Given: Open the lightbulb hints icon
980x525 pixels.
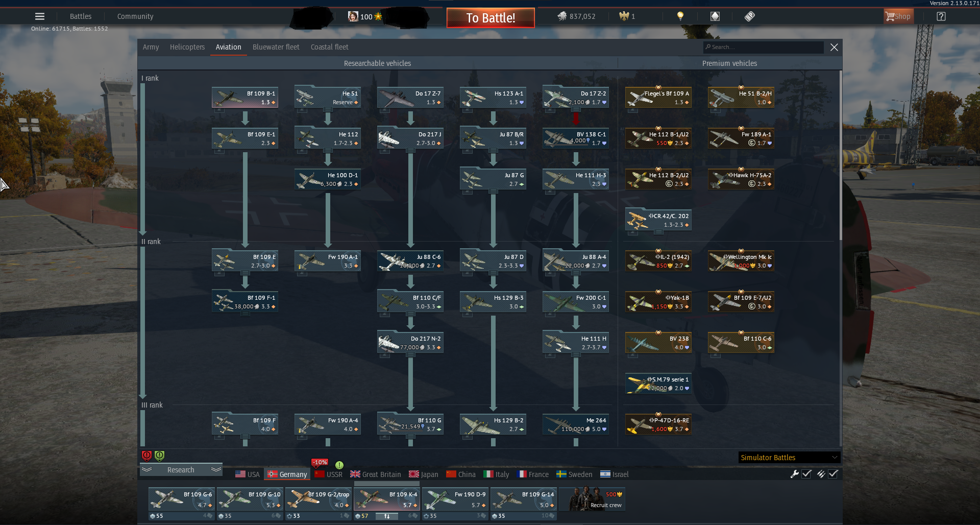Looking at the screenshot, I should tap(680, 16).
